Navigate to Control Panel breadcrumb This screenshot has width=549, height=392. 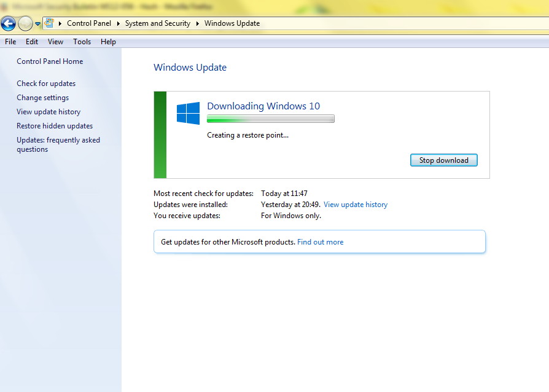click(x=89, y=23)
